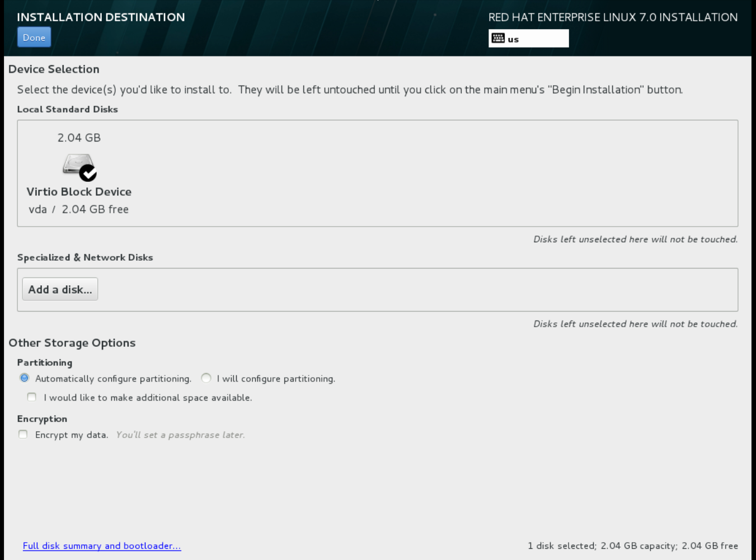Click Virtio Block Device name label
756x560 pixels.
(x=79, y=192)
